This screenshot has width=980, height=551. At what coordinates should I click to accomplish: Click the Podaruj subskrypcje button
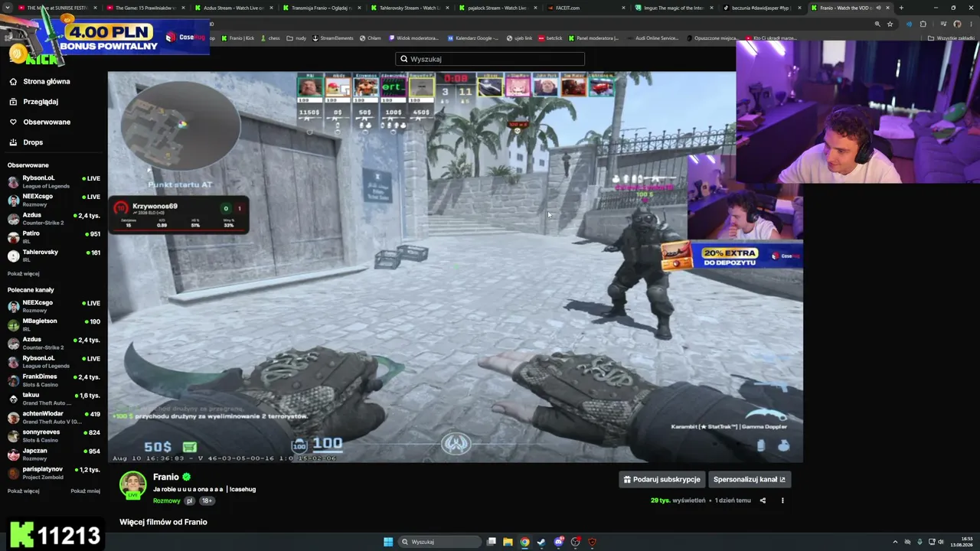(661, 480)
